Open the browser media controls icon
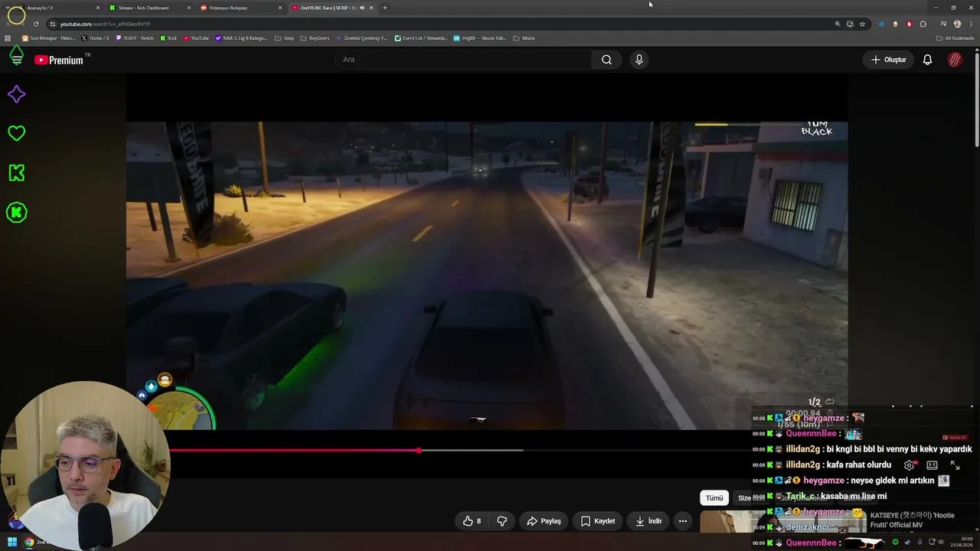 (943, 24)
